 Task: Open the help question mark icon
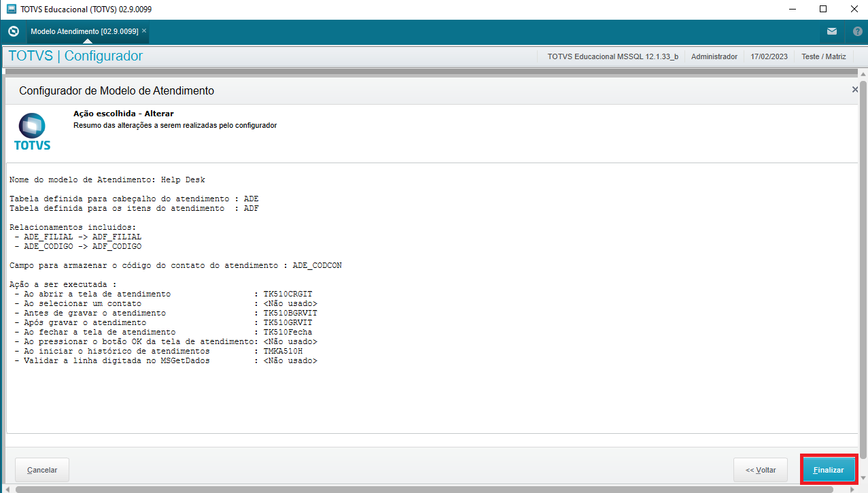pyautogui.click(x=857, y=31)
